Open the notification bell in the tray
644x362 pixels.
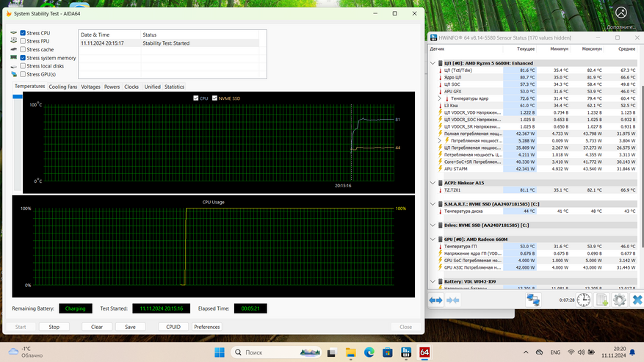click(632, 352)
